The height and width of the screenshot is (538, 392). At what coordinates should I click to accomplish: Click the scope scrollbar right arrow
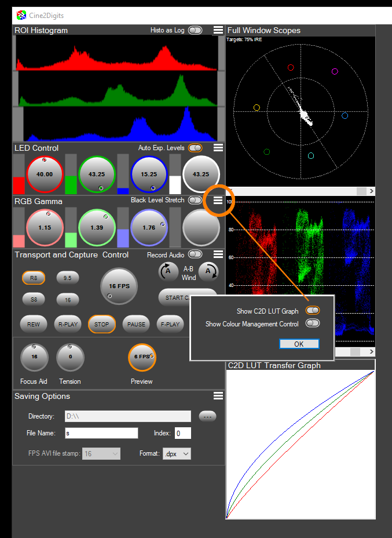(x=371, y=191)
